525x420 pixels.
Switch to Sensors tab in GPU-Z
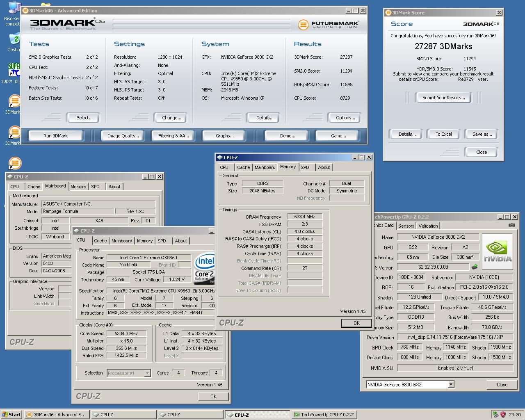coord(406,226)
